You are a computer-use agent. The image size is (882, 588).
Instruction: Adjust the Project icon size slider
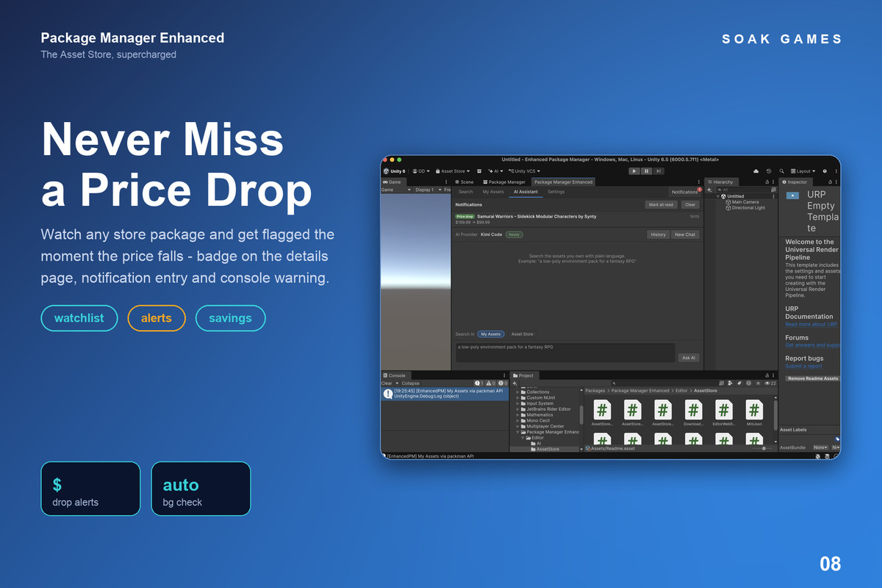(763, 448)
